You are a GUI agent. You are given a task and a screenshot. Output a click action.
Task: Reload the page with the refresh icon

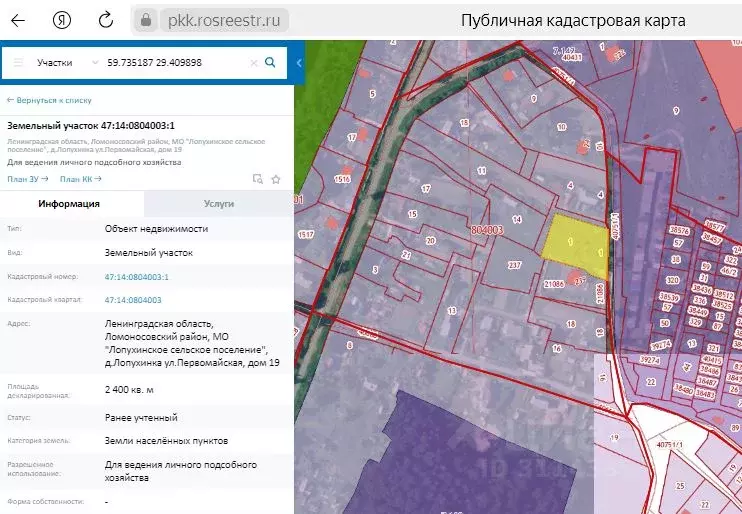point(106,20)
